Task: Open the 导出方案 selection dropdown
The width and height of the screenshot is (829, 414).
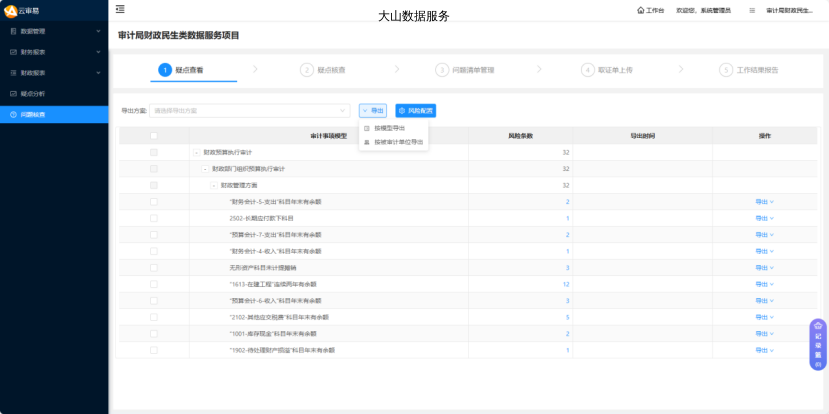Action: point(250,110)
